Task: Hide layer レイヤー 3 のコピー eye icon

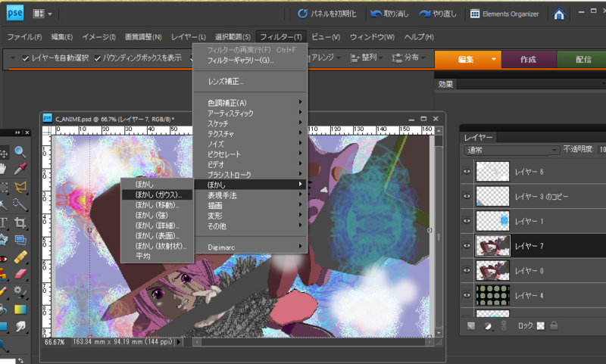Action: click(x=467, y=196)
